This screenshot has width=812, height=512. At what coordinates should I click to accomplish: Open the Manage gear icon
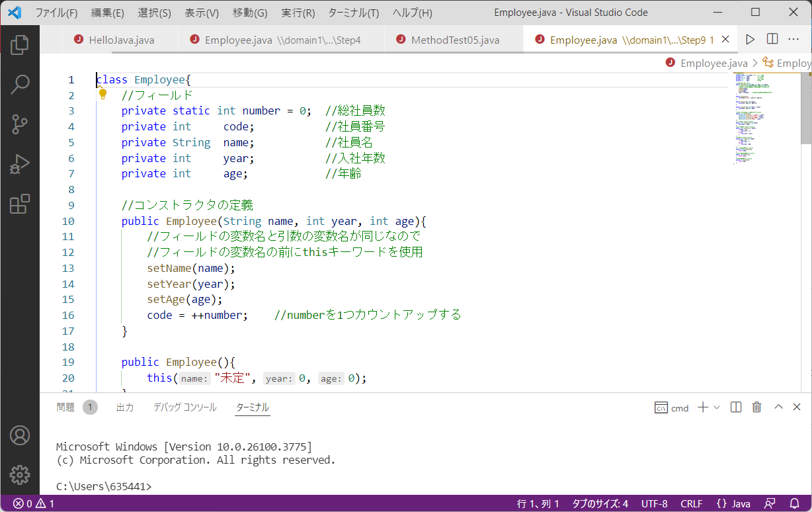(20, 474)
